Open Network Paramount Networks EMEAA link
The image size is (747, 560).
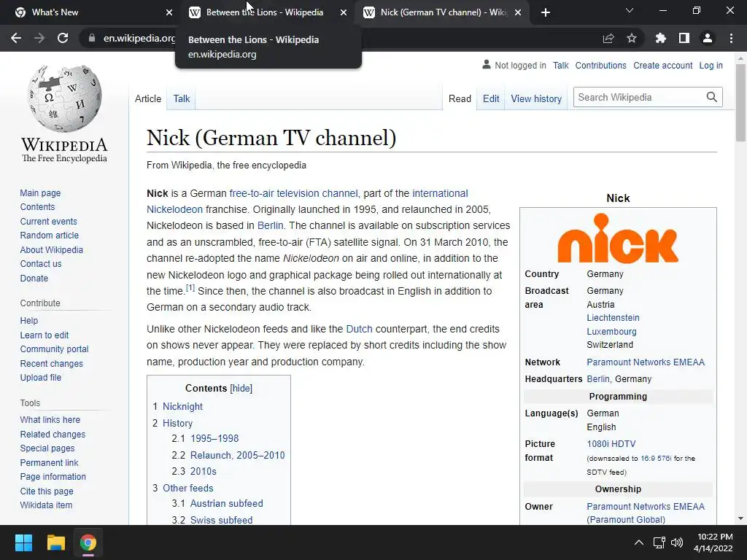[x=646, y=362]
